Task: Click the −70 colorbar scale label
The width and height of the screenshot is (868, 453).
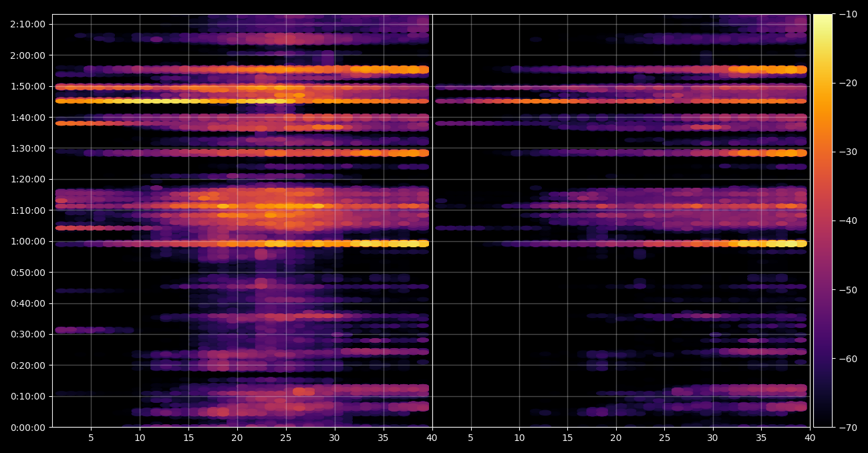Action: pos(848,428)
